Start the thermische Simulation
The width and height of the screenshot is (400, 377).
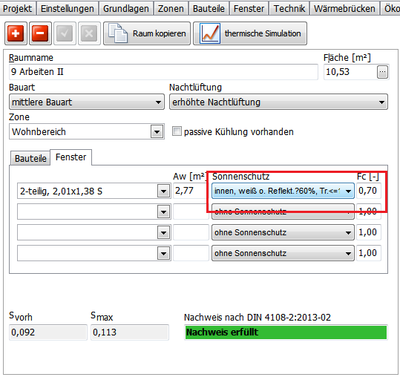point(250,33)
